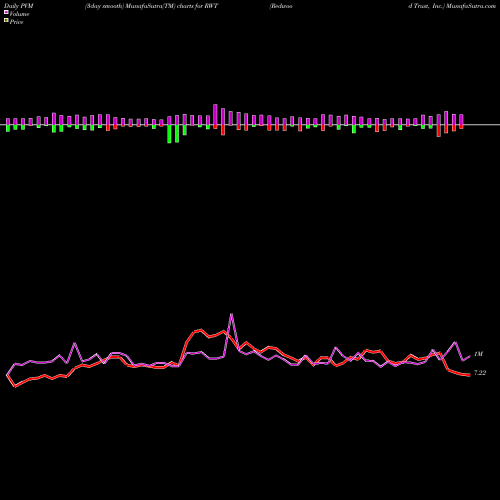The height and width of the screenshot is (500, 500).
Task: Click the 'Daily PVM' chart title
Action: pos(19,6)
